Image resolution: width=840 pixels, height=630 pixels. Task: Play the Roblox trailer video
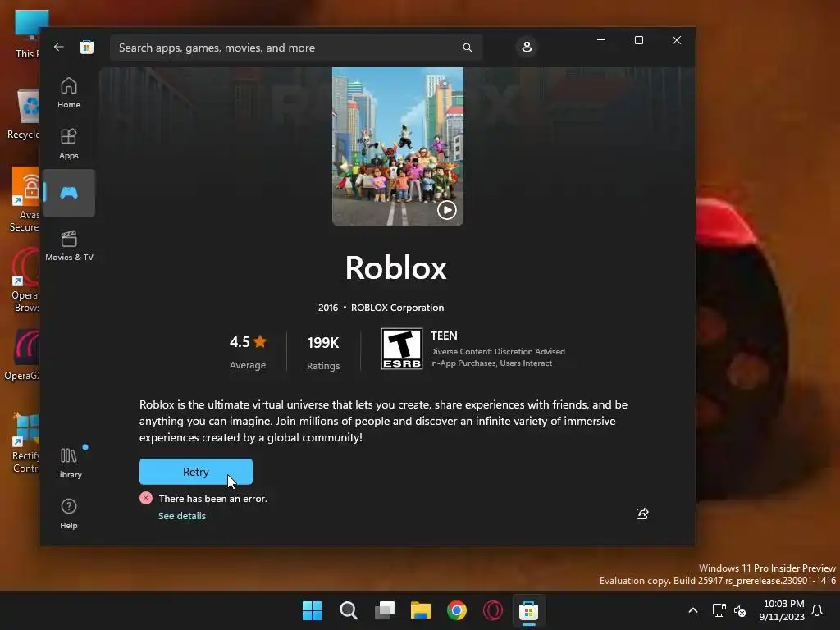(447, 210)
